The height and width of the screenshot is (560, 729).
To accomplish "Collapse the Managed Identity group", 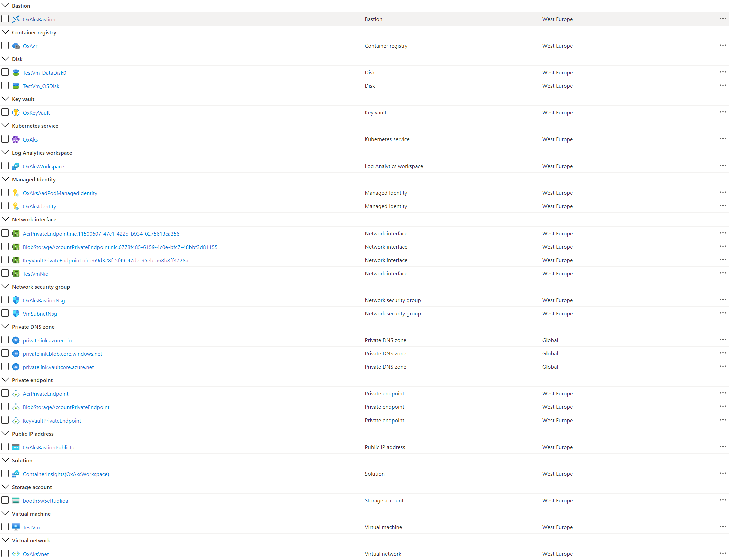I will pyautogui.click(x=5, y=179).
